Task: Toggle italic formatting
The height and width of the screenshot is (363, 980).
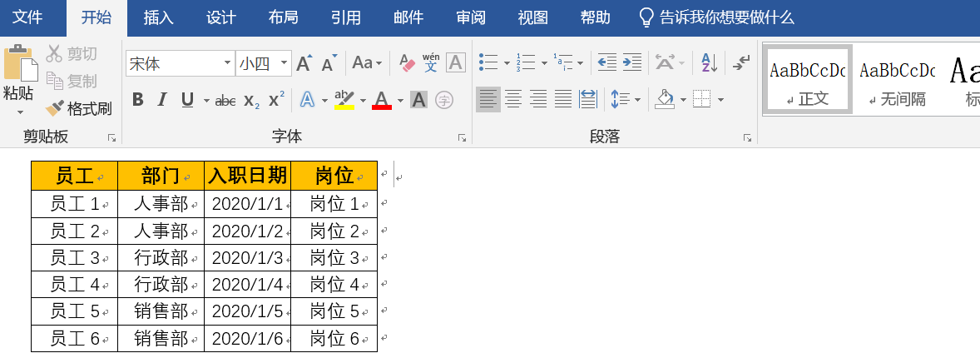Action: [x=162, y=100]
